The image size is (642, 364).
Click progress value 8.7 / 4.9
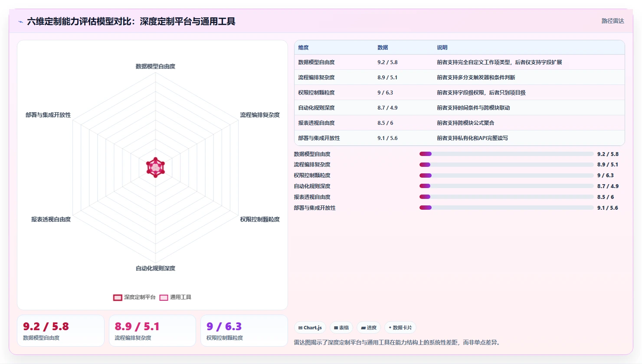click(x=608, y=186)
